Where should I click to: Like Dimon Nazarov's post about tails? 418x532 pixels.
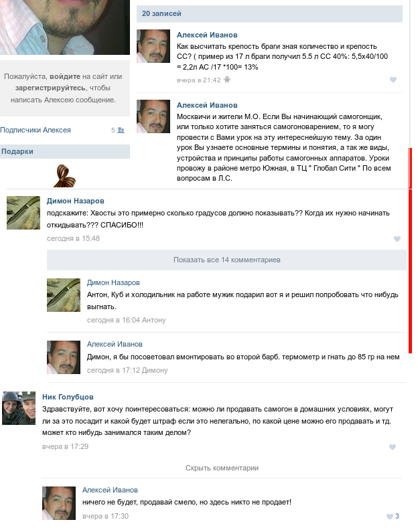click(x=397, y=239)
